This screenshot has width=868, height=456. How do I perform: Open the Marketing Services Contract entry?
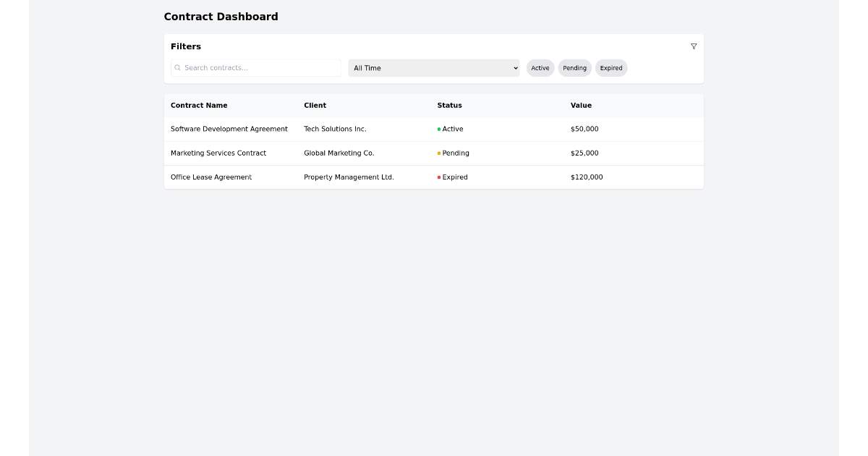click(218, 153)
